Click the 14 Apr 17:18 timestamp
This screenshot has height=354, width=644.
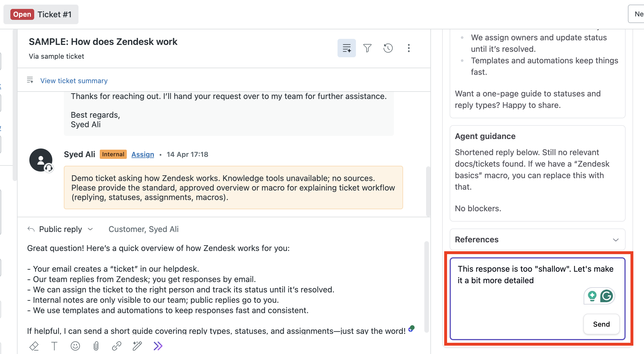point(187,155)
